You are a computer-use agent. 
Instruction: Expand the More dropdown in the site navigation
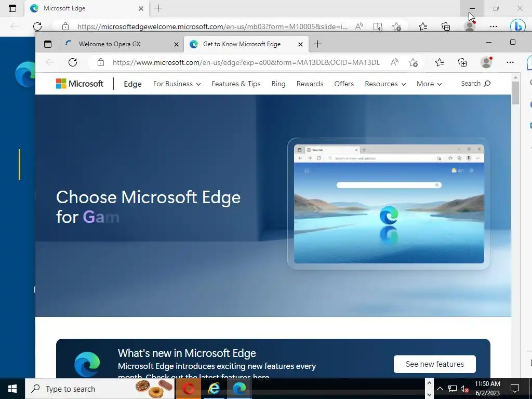click(429, 84)
